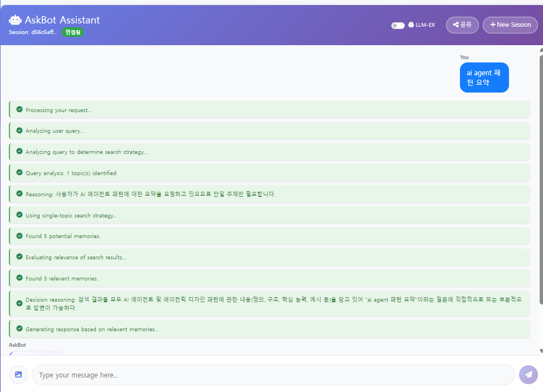Click the green 연결됨 connection status badge

pyautogui.click(x=72, y=32)
